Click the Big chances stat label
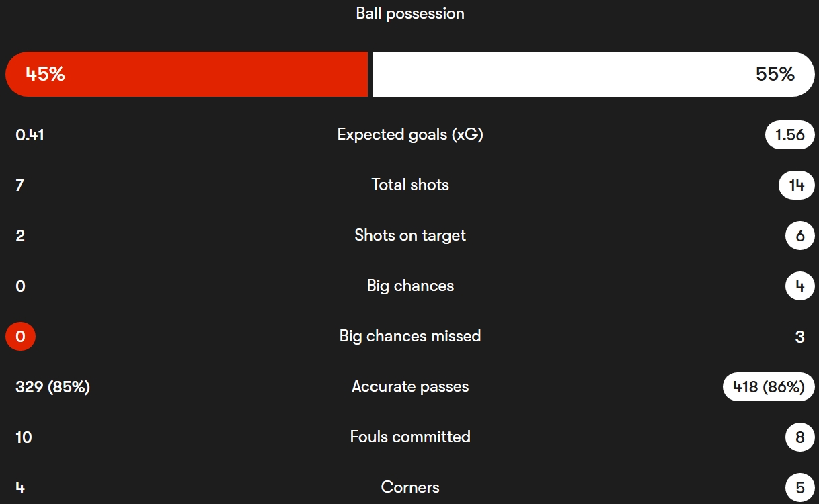The height and width of the screenshot is (504, 819). coord(409,286)
